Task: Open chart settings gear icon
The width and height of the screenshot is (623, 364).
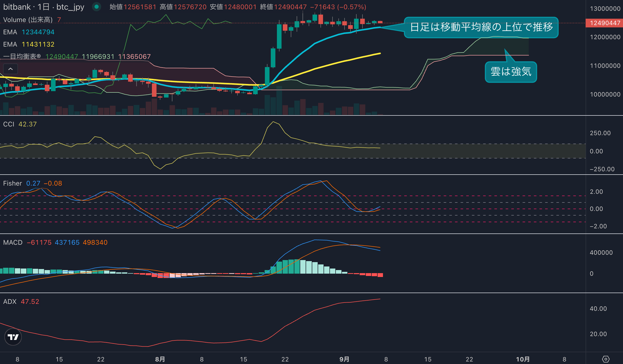Action: 606,359
